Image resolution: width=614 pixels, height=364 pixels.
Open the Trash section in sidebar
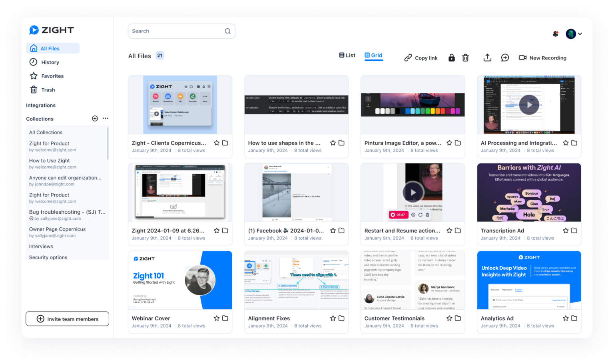click(x=48, y=90)
